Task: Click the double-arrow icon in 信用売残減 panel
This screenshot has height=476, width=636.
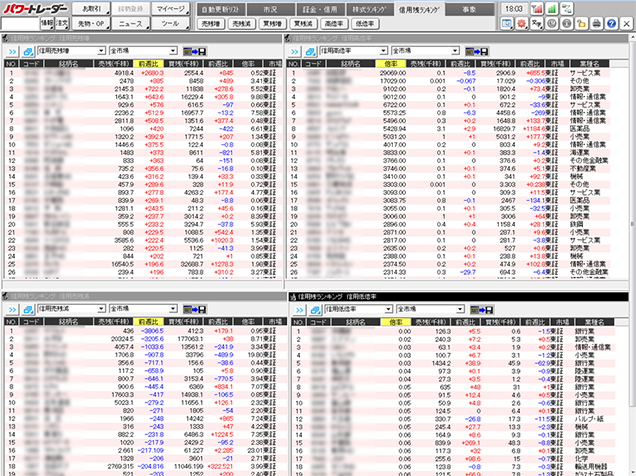Action: [12, 309]
